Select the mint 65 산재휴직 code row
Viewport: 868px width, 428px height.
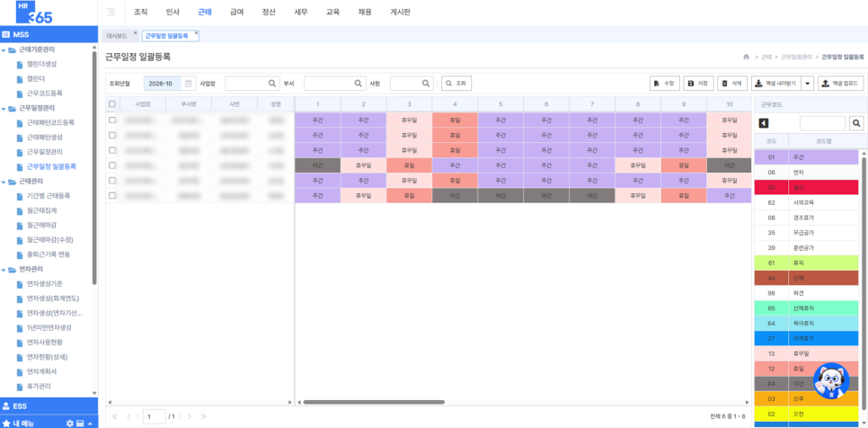806,308
